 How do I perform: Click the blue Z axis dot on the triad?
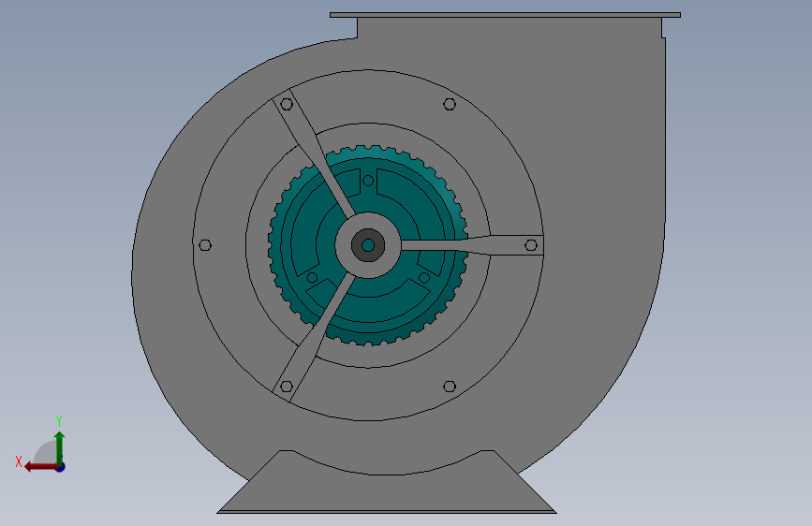click(61, 467)
